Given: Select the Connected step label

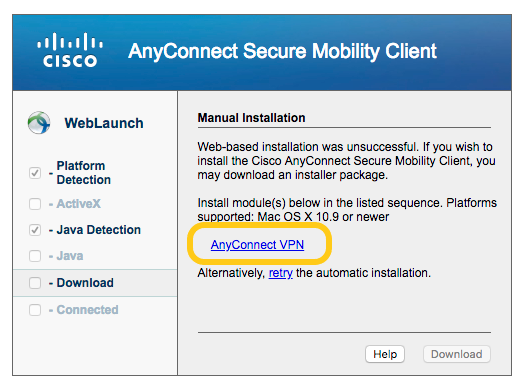Looking at the screenshot, I should (x=87, y=310).
